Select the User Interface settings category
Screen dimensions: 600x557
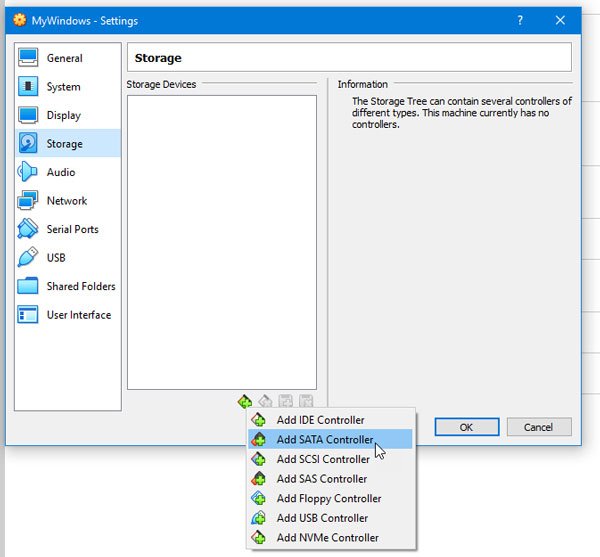[x=78, y=315]
